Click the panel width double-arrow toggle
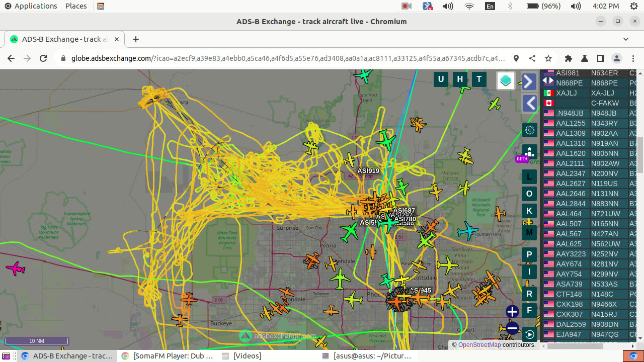 tap(547, 80)
